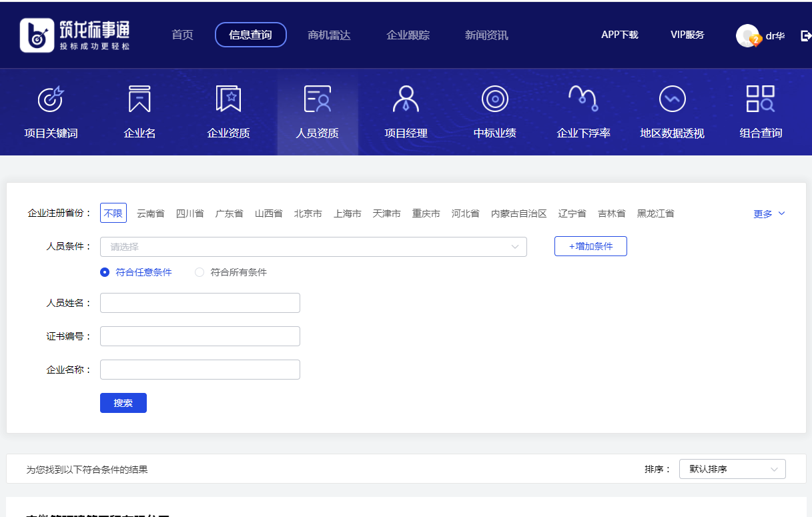
Task: Go to 商机雷达 in top navigation
Action: (x=329, y=35)
